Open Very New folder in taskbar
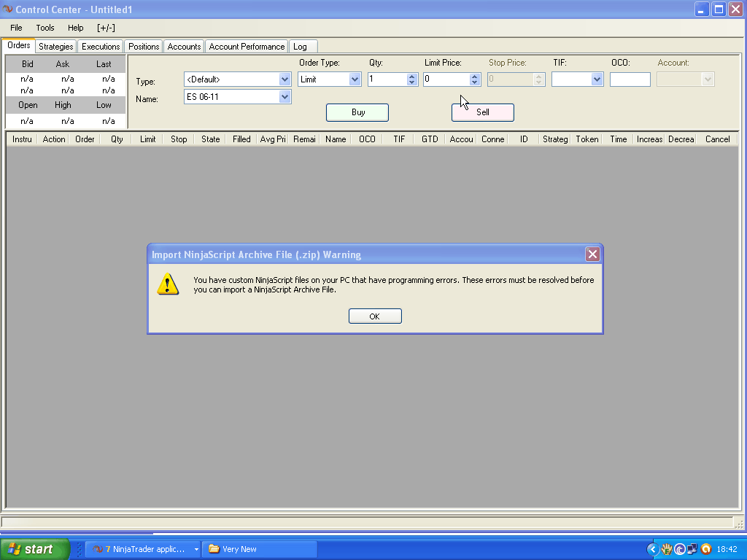 [x=260, y=549]
